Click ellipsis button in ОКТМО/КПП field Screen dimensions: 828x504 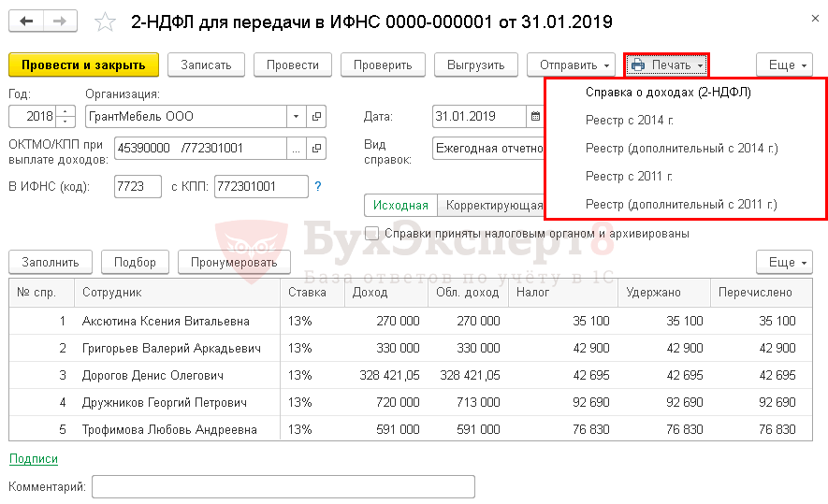coord(297,149)
